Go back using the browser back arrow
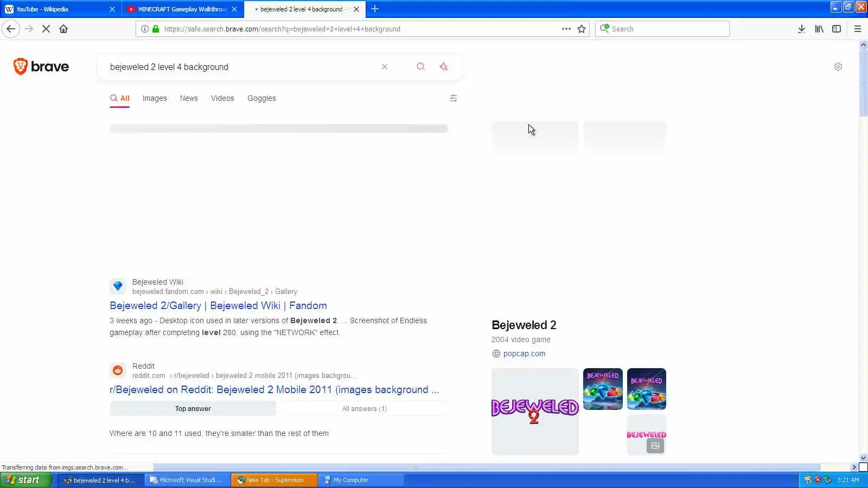The height and width of the screenshot is (488, 868). pyautogui.click(x=11, y=29)
